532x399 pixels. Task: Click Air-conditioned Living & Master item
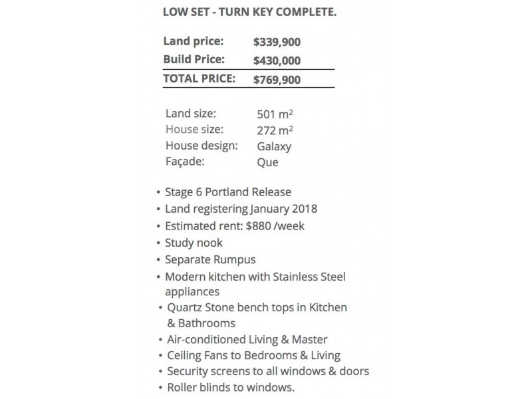247,340
